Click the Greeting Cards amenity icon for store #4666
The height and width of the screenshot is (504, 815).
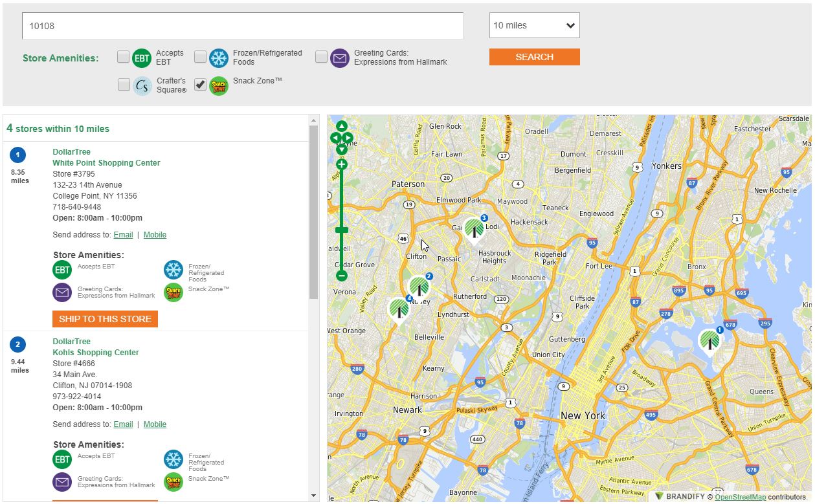pos(62,482)
